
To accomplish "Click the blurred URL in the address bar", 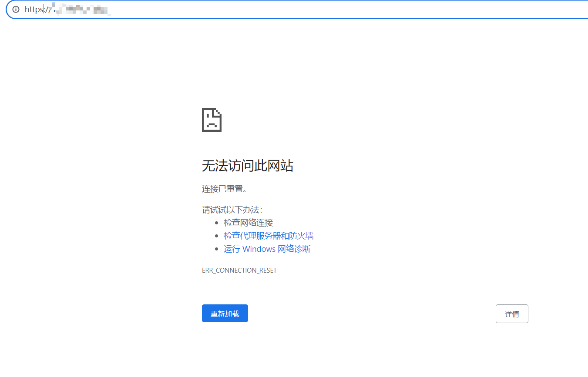I will coord(67,9).
